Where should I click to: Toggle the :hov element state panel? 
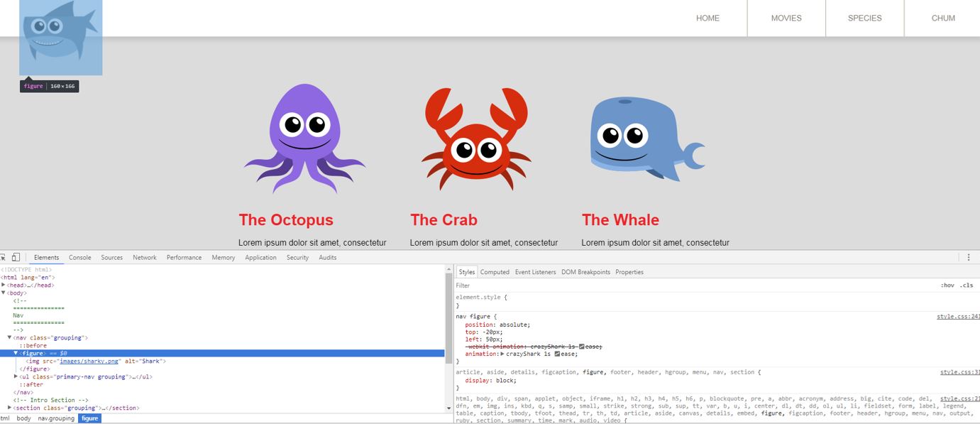tap(947, 286)
